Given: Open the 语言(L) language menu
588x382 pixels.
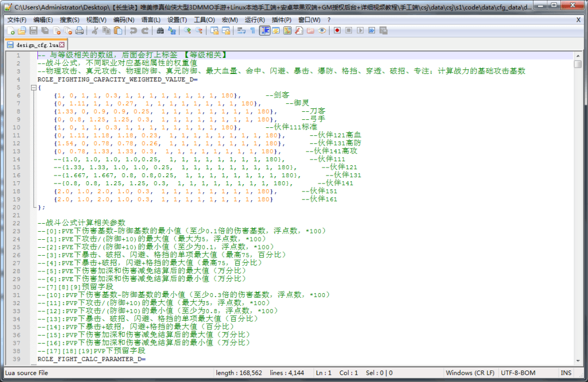Looking at the screenshot, I should tap(151, 20).
